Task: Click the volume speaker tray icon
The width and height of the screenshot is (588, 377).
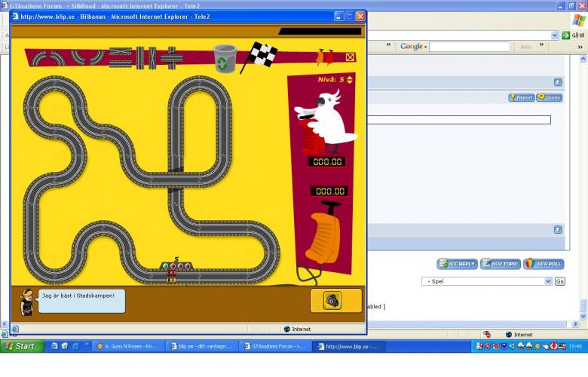Action: pyautogui.click(x=512, y=347)
